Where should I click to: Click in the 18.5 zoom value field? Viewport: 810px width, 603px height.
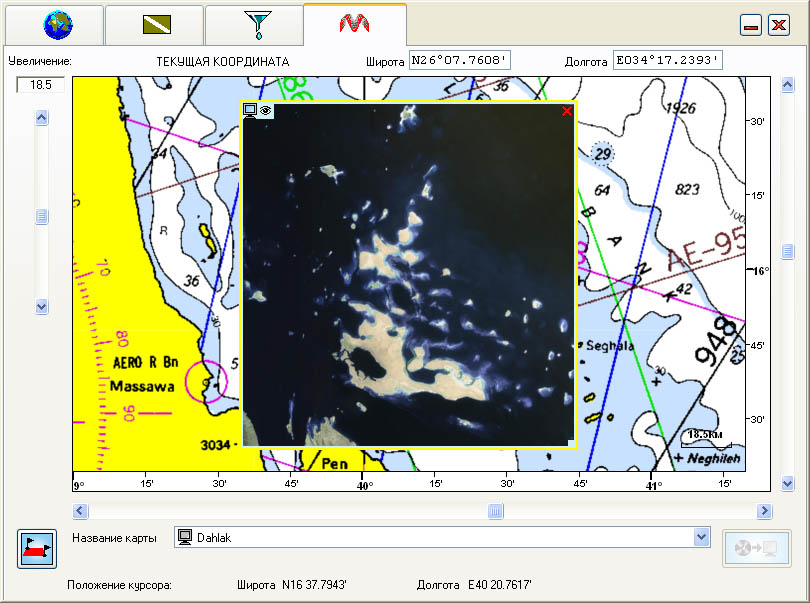click(40, 85)
